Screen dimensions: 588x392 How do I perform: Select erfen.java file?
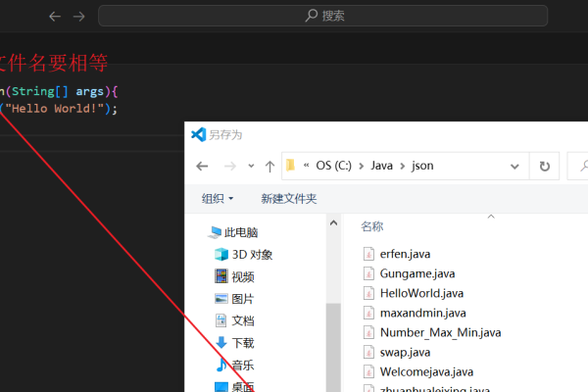click(x=405, y=254)
